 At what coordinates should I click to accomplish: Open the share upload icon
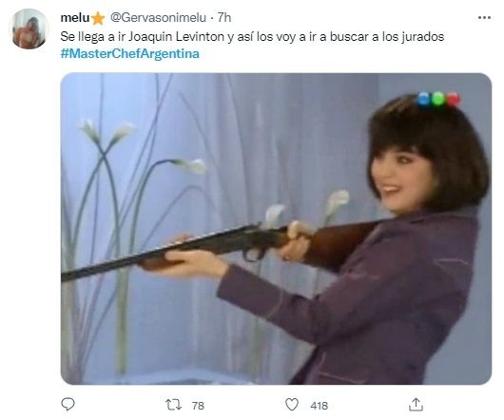coord(416,405)
